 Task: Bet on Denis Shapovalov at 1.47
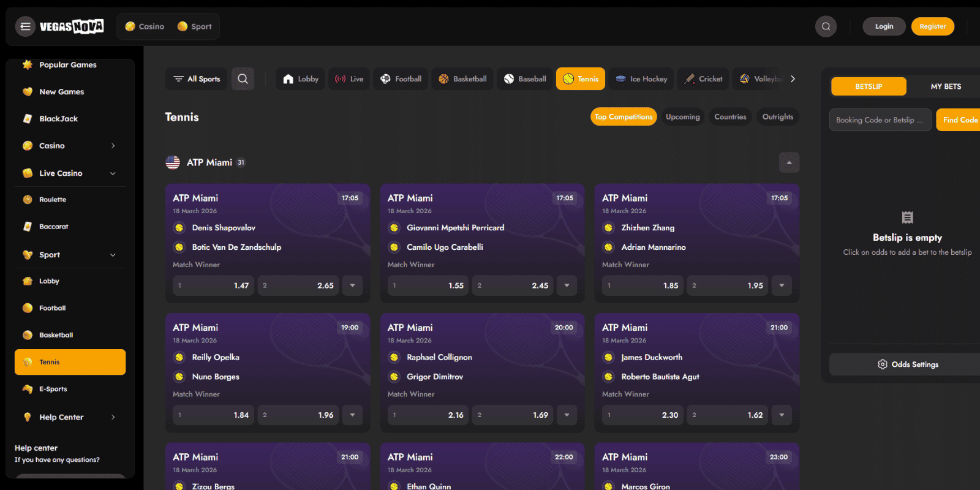[214, 285]
